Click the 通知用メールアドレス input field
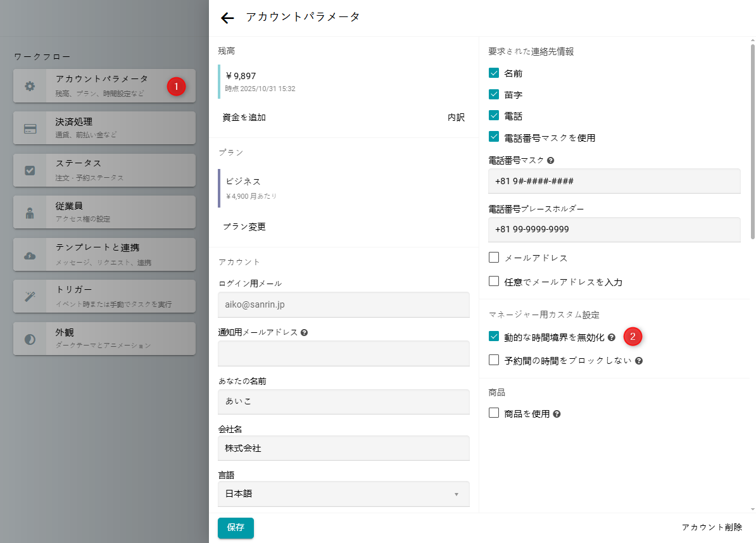 (x=343, y=353)
